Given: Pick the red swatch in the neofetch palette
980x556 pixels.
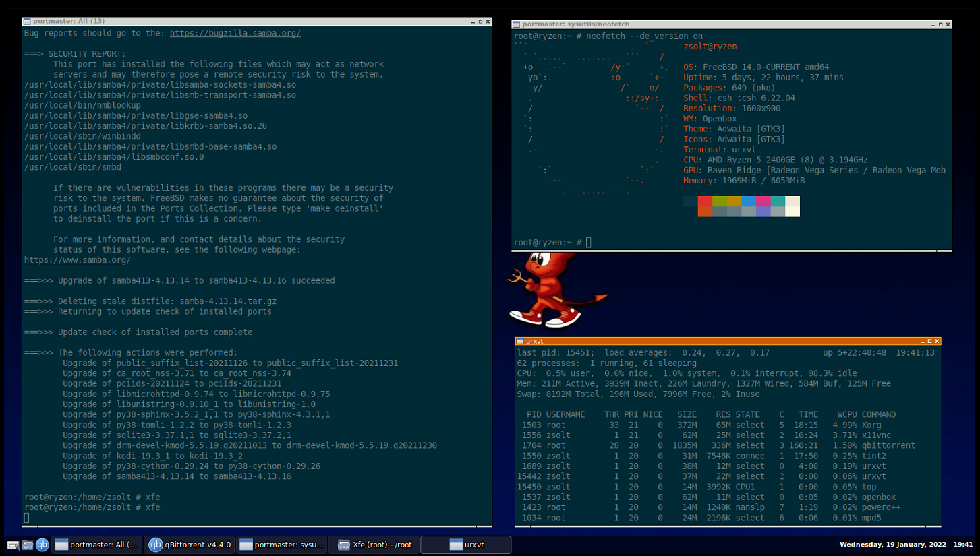Looking at the screenshot, I should click(x=705, y=202).
